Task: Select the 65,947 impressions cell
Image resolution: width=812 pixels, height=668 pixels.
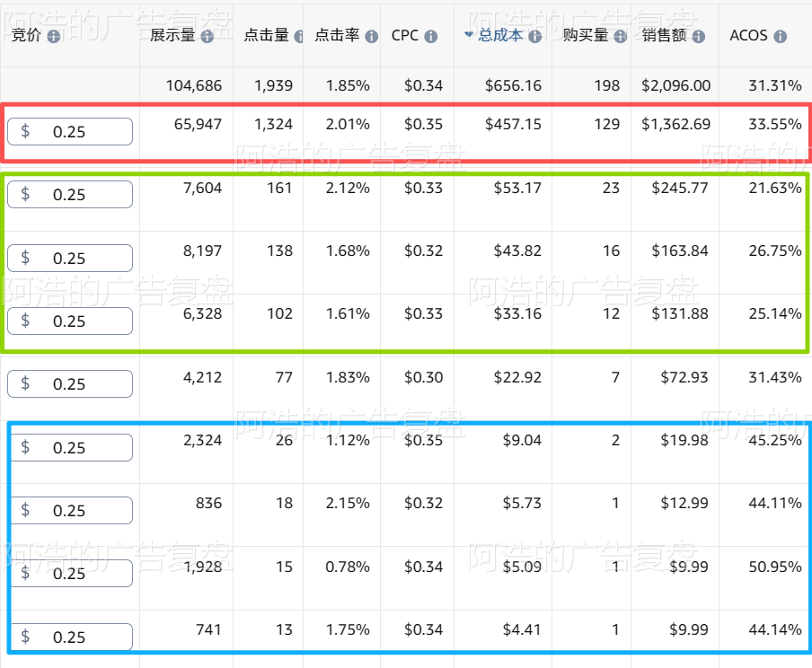Action: pyautogui.click(x=198, y=124)
